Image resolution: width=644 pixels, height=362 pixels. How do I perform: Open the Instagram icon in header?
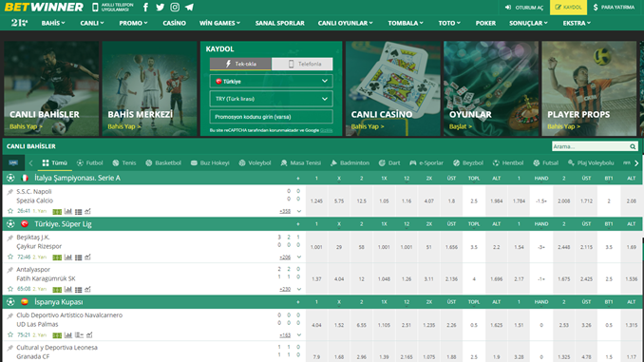pyautogui.click(x=175, y=8)
